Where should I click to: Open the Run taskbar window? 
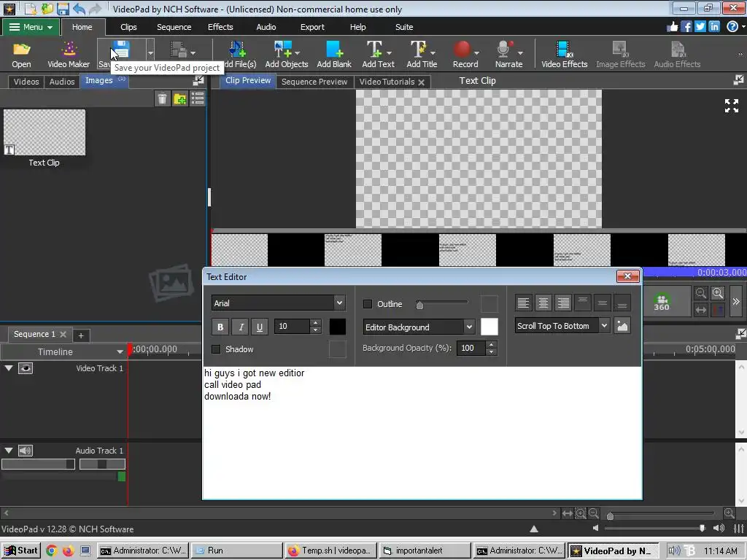[x=237, y=551]
